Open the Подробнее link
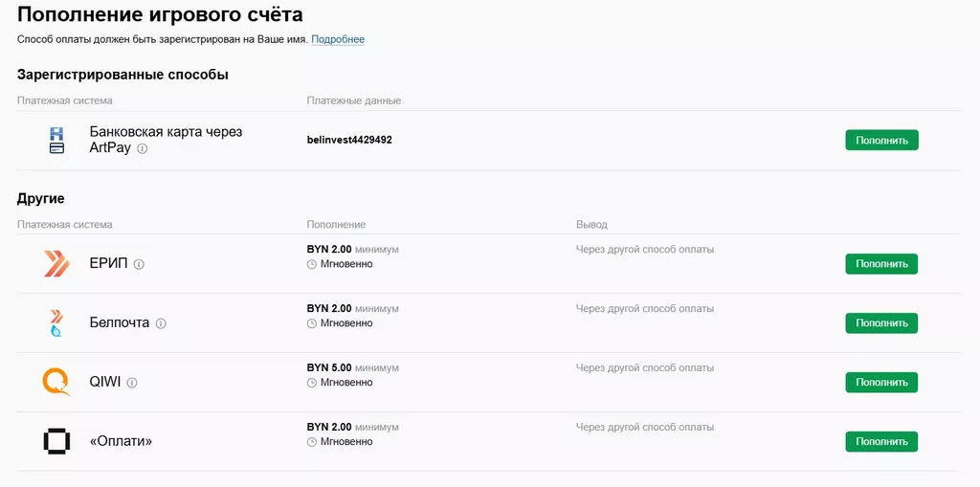Viewport: 980px width, 487px height. pos(338,39)
